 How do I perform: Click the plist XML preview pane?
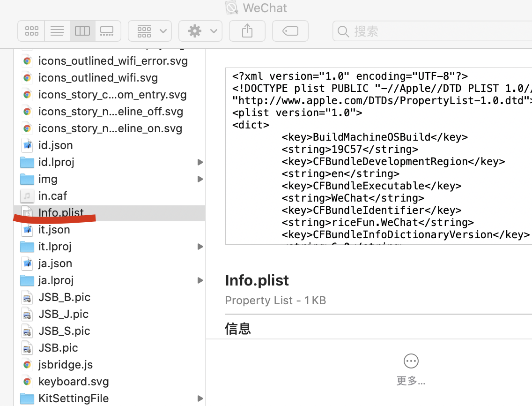[x=378, y=156]
